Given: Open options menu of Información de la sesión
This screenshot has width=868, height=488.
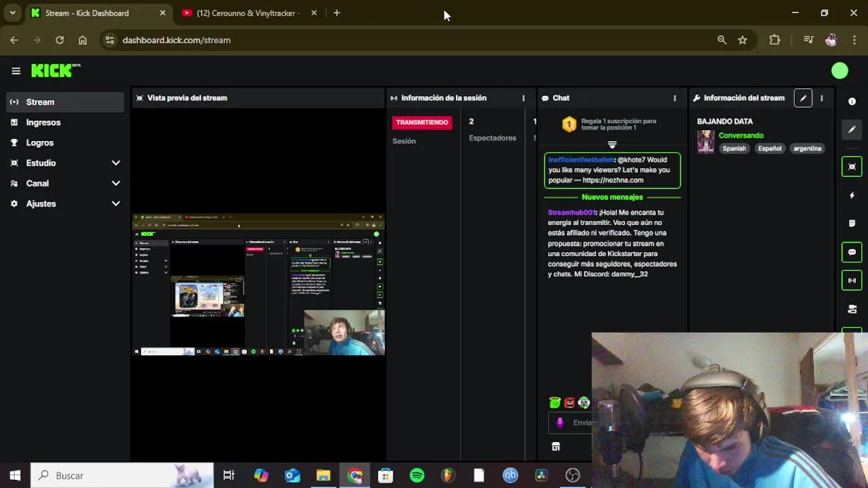Looking at the screenshot, I should click(523, 98).
